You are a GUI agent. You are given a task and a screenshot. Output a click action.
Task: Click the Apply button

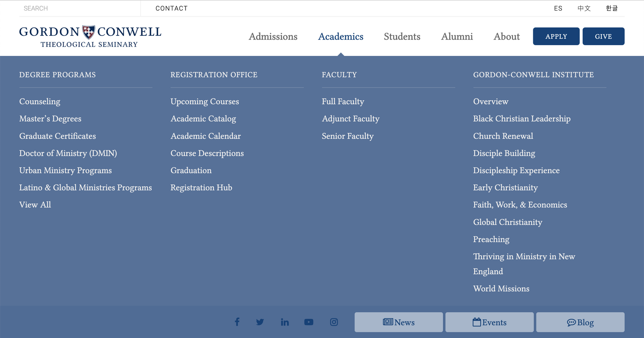(556, 36)
